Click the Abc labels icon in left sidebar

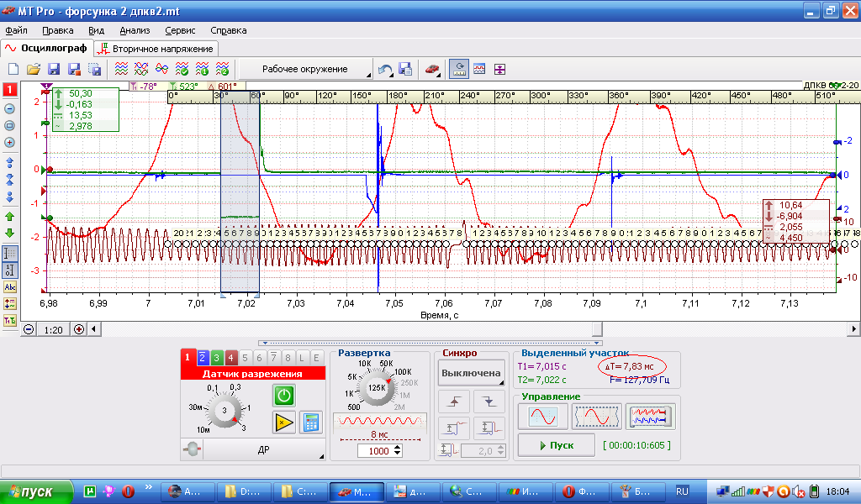click(10, 286)
